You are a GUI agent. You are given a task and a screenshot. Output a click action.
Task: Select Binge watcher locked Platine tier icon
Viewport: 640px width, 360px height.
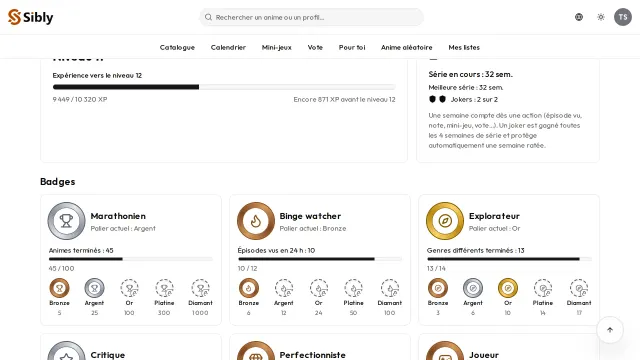(x=353, y=288)
